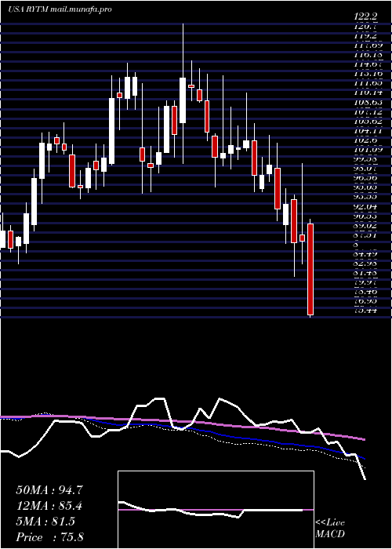Click the 101.09 price axis label
392x549 pixels.
[368, 150]
